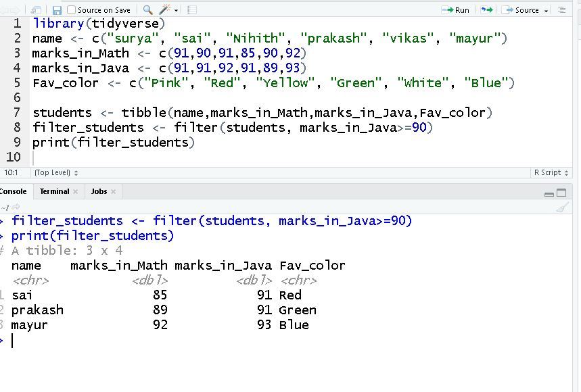
Task: Switch to the Console tab
Action: (x=14, y=191)
